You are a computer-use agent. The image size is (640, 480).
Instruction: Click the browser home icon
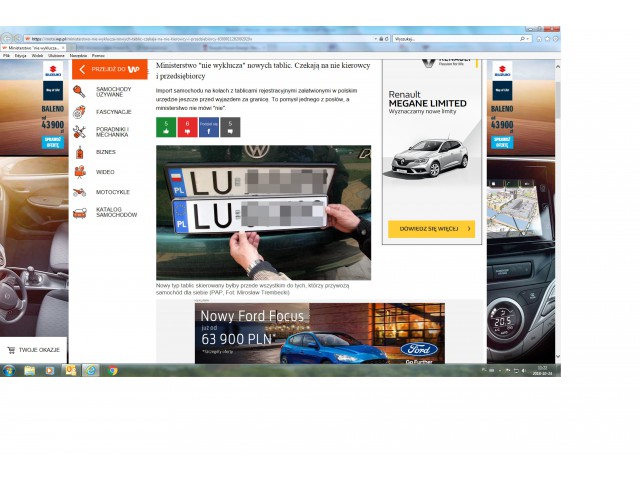541,38
